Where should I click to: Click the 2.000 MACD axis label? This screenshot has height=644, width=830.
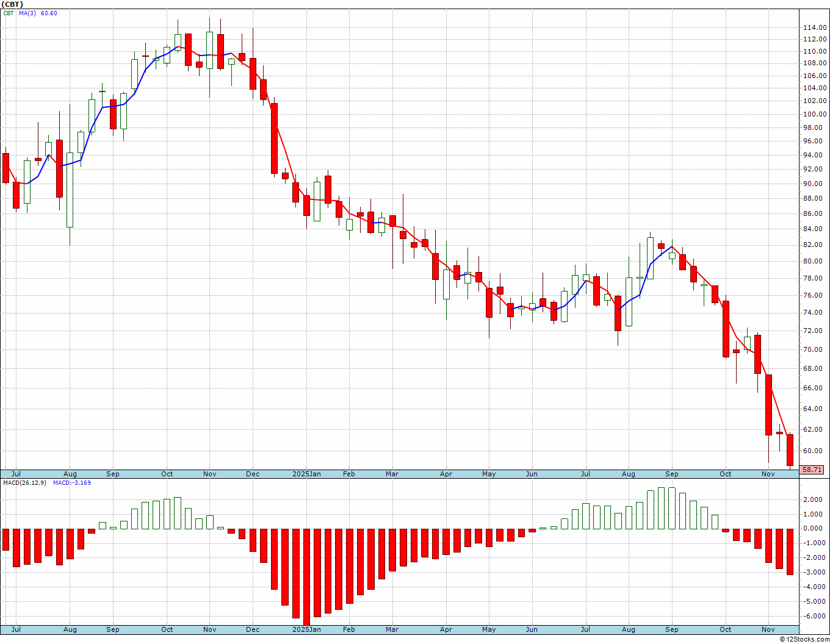pos(814,499)
